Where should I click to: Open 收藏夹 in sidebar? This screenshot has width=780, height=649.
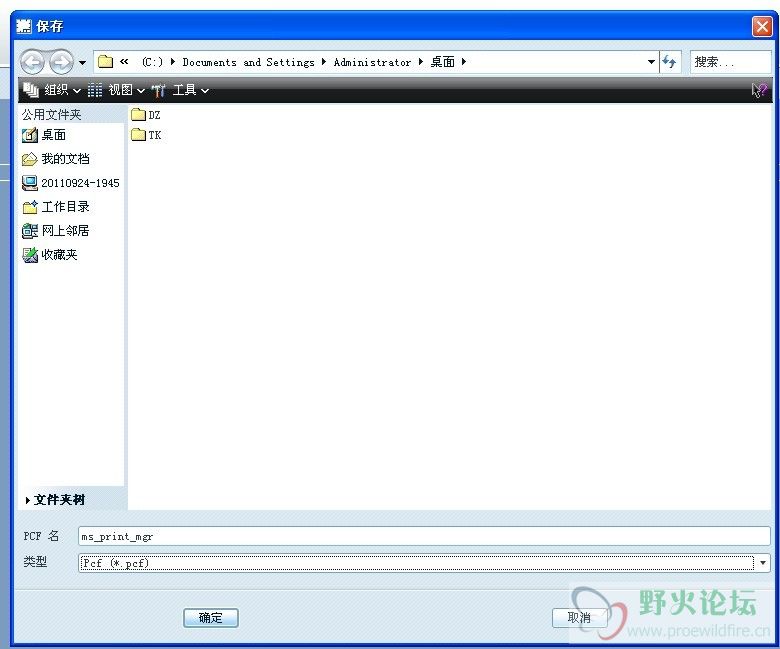coord(50,255)
